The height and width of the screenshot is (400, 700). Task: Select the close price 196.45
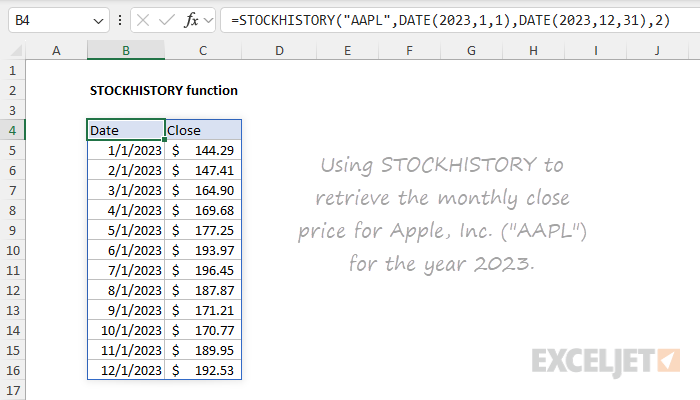click(203, 271)
